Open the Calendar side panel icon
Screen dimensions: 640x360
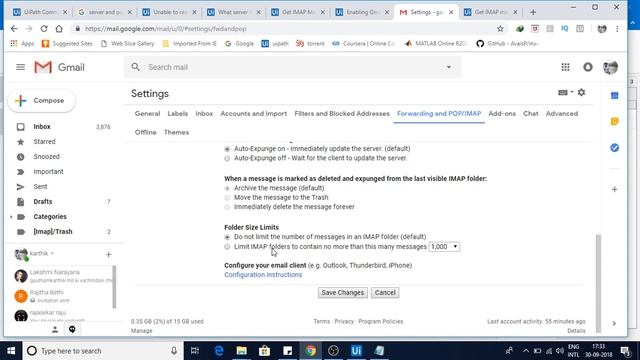click(x=614, y=96)
